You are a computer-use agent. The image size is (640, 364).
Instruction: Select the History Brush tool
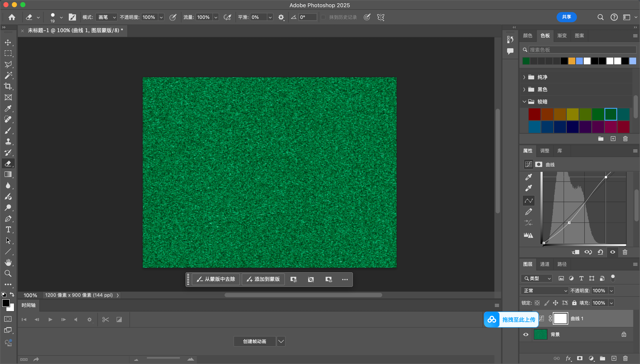point(8,152)
